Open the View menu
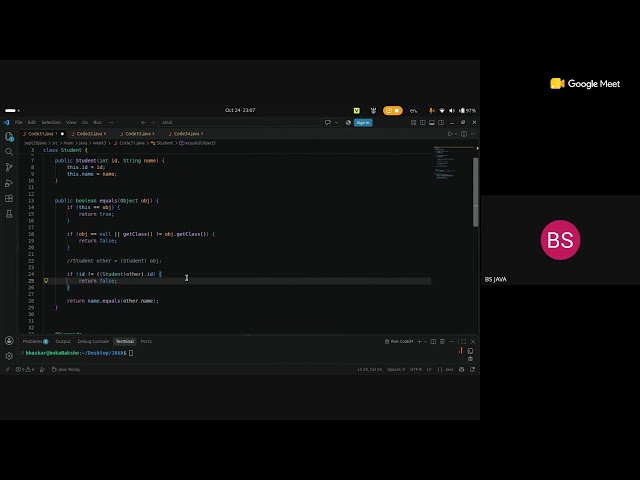The height and width of the screenshot is (480, 640). [71, 122]
